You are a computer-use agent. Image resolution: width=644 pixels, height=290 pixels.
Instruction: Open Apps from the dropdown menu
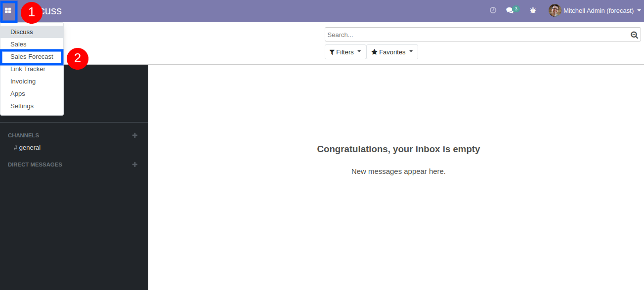click(x=18, y=94)
